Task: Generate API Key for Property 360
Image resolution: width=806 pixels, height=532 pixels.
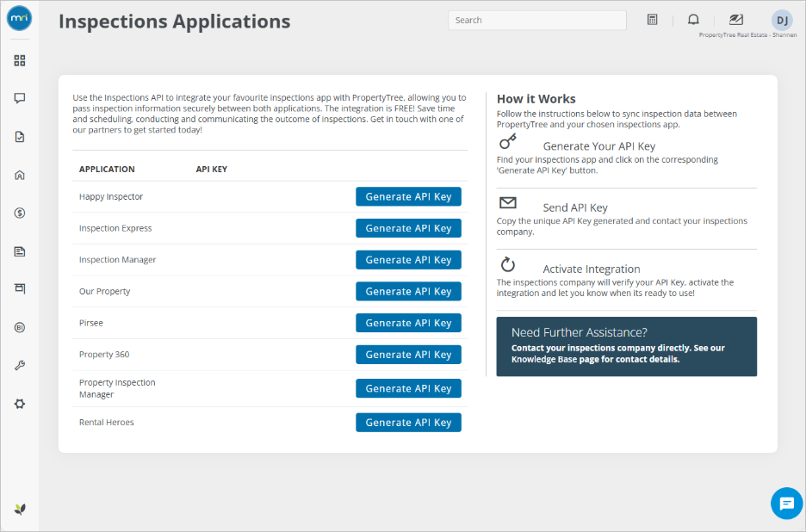Action: pyautogui.click(x=408, y=355)
